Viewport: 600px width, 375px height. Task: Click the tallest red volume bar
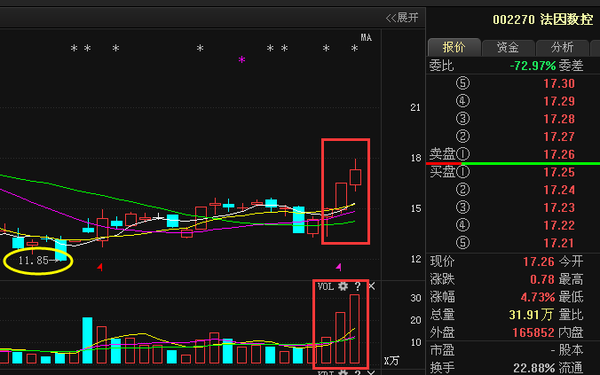pos(355,329)
